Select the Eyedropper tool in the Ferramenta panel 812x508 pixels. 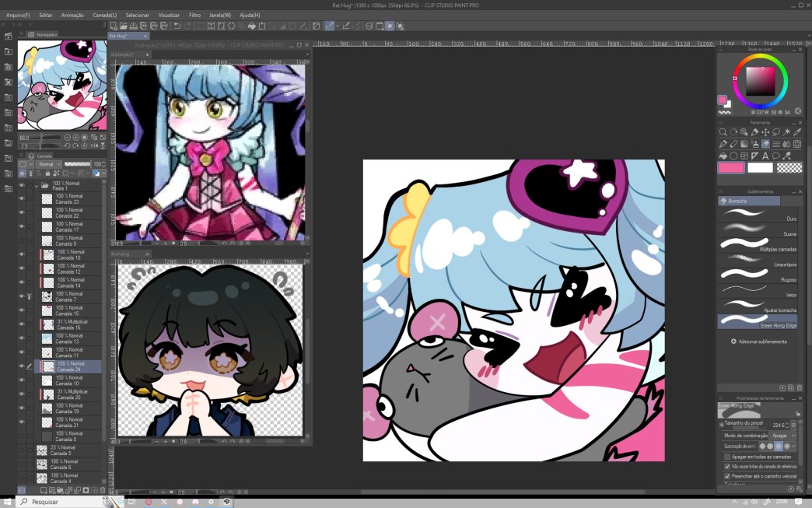click(797, 132)
